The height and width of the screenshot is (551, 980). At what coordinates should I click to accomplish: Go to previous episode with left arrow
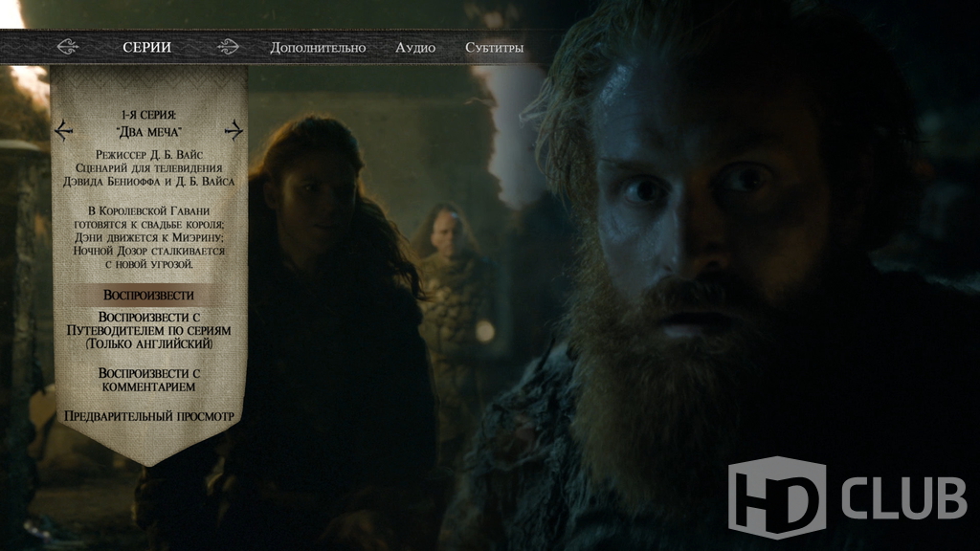click(64, 130)
